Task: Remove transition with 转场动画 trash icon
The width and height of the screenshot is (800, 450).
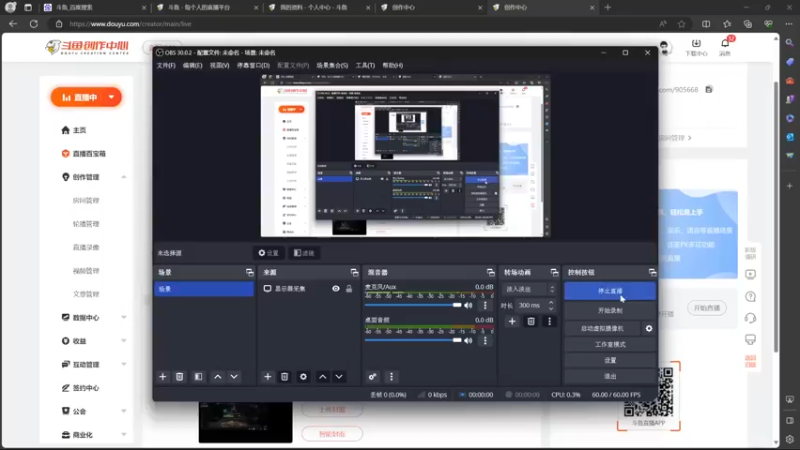Action: coord(531,321)
